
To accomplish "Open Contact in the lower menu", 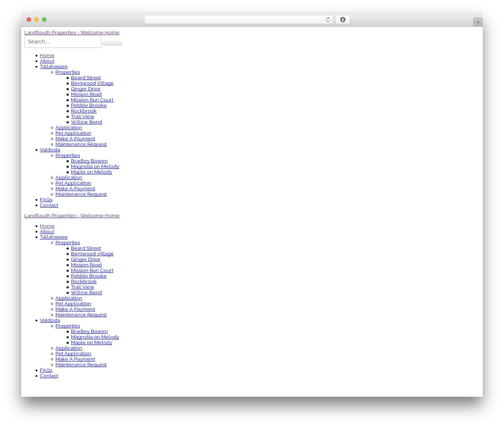I will (49, 376).
